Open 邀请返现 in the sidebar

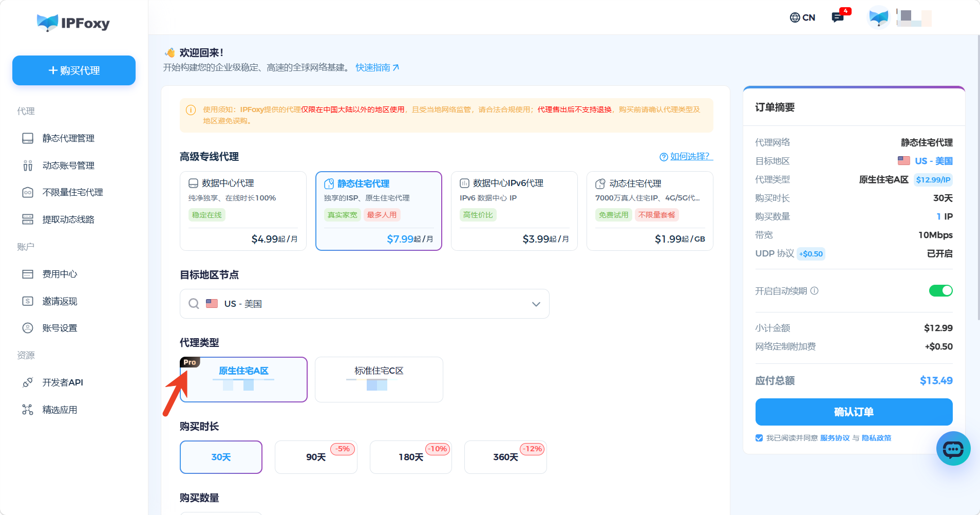[x=60, y=301]
